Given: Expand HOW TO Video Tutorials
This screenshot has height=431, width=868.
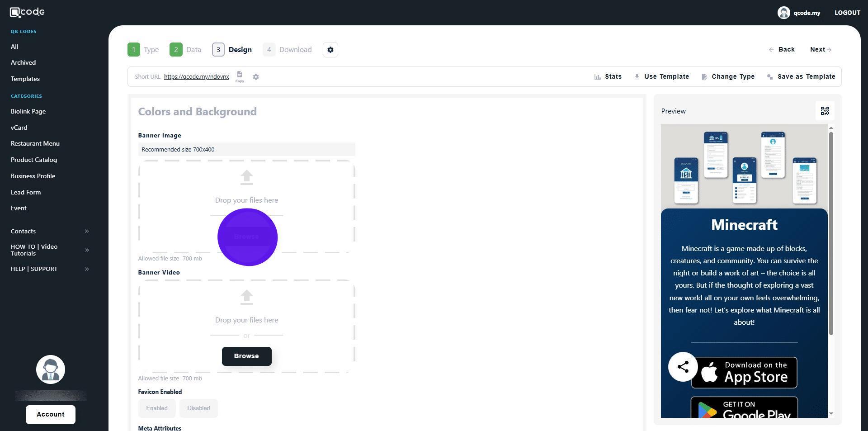Looking at the screenshot, I should [x=50, y=250].
